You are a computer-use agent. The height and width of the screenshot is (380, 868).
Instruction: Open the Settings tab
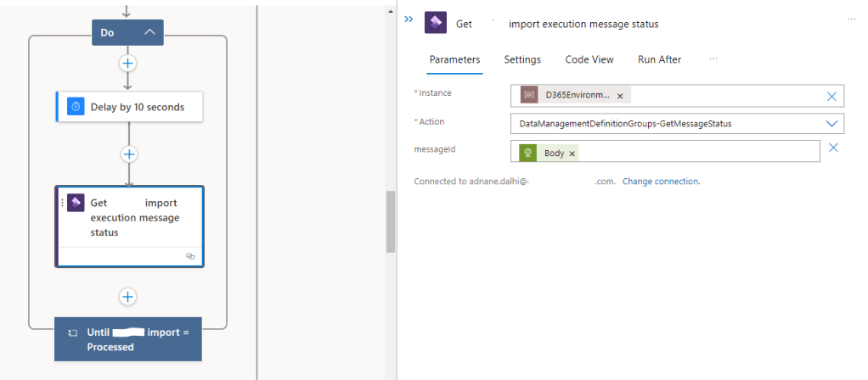point(522,59)
